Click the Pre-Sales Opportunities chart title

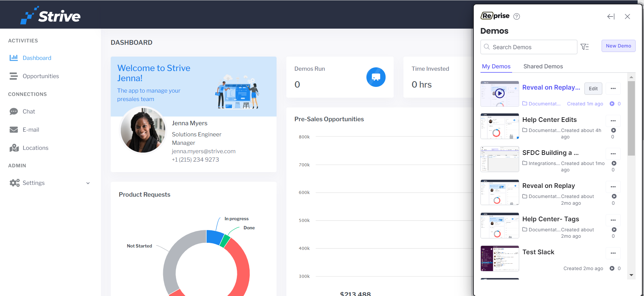coord(329,119)
